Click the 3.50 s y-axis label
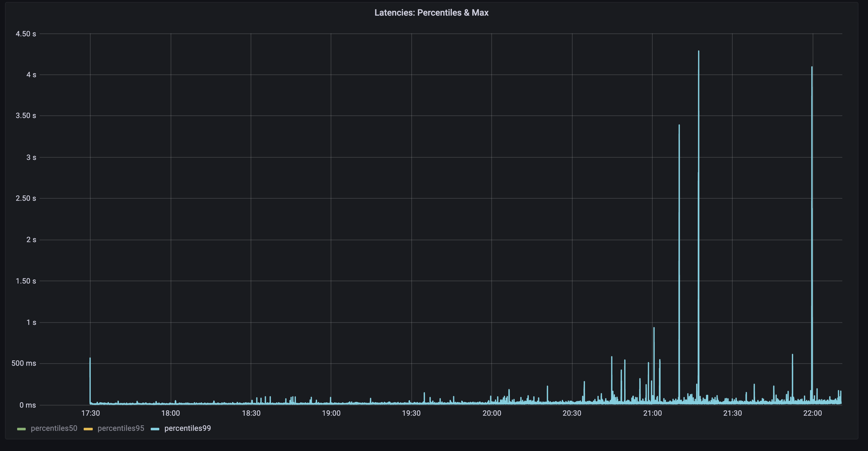Image resolution: width=868 pixels, height=451 pixels. (26, 116)
